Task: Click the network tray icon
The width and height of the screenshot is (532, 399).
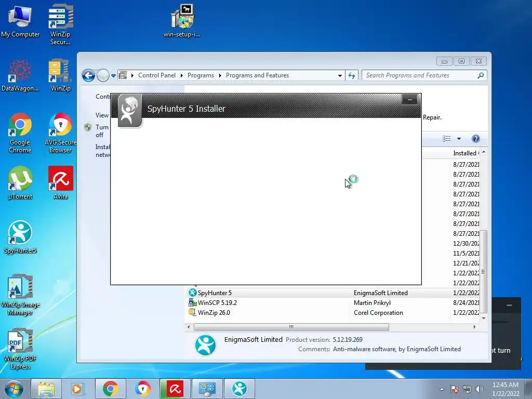Action: pyautogui.click(x=467, y=389)
